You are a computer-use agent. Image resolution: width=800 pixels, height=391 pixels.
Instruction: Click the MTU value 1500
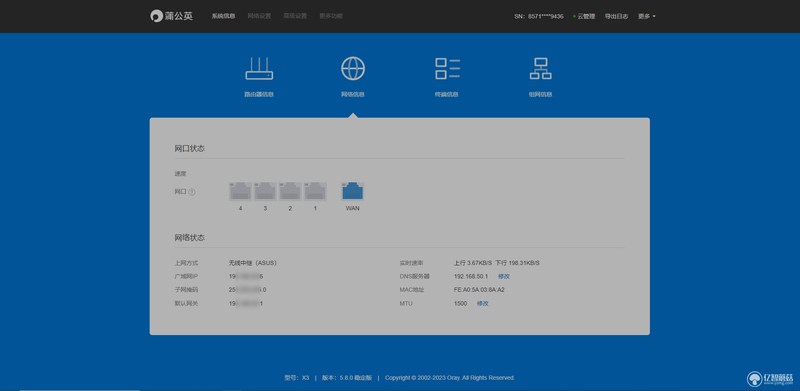click(x=460, y=304)
